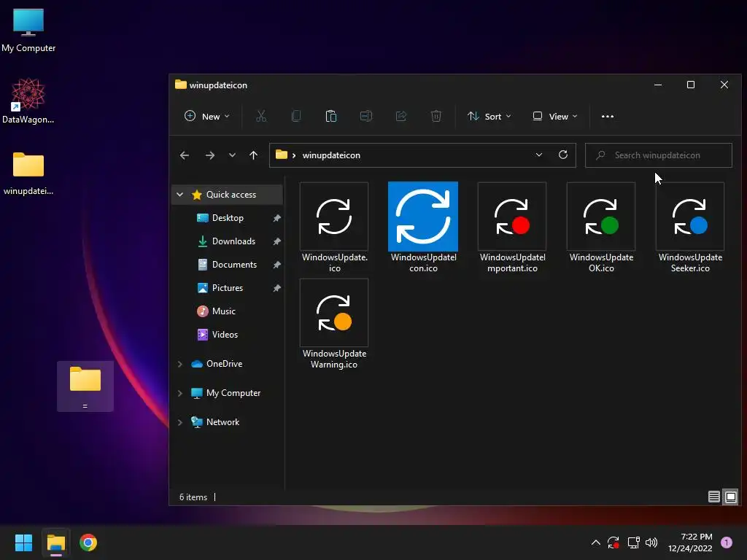Click pin icon next to Documents
This screenshot has width=747, height=560.
[x=276, y=265]
